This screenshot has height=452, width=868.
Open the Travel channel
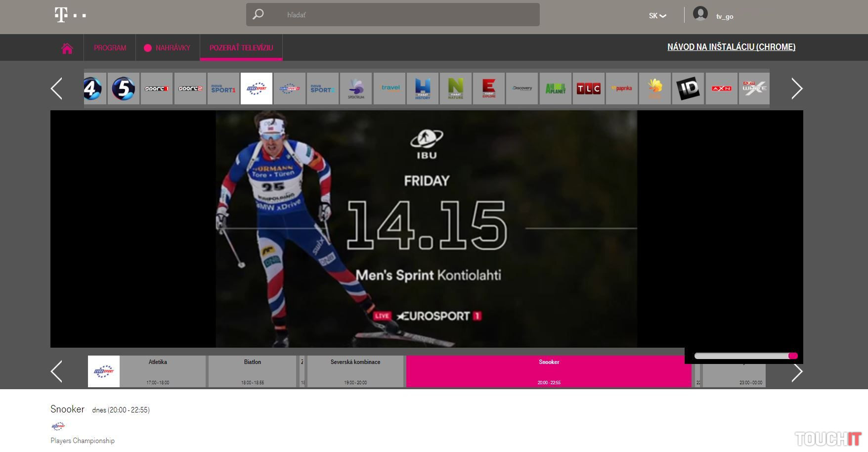click(390, 89)
